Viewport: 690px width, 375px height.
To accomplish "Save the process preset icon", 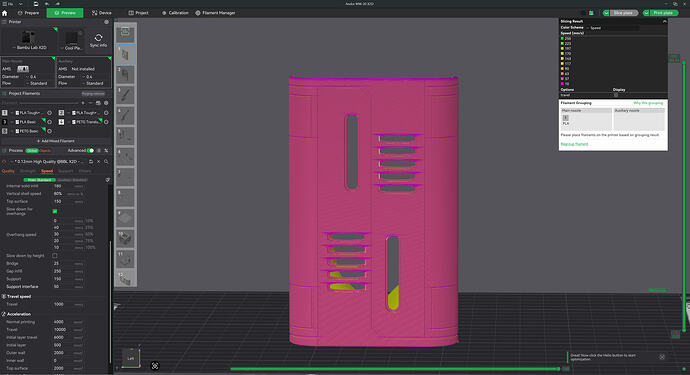I will 91,162.
